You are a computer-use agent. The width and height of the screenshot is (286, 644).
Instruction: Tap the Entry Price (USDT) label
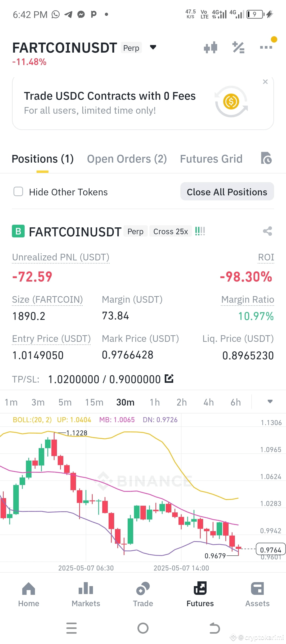(x=51, y=339)
